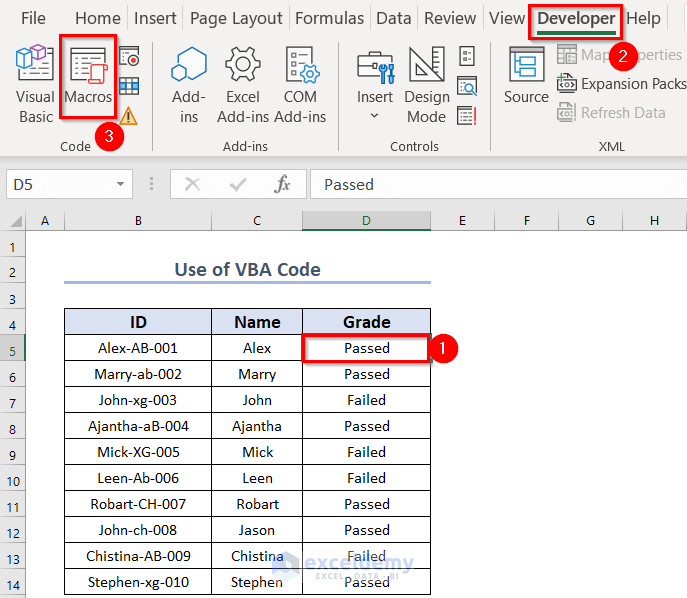Screen dimensions: 687x598
Task: Select the Robart name cell
Action: point(257,504)
